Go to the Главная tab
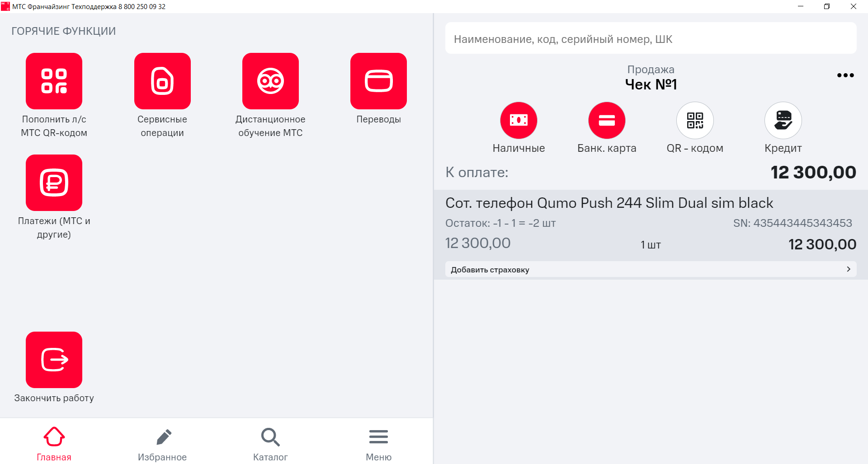 (54, 444)
